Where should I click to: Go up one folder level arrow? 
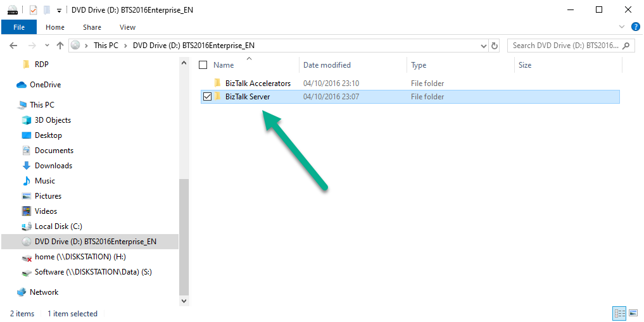[60, 46]
